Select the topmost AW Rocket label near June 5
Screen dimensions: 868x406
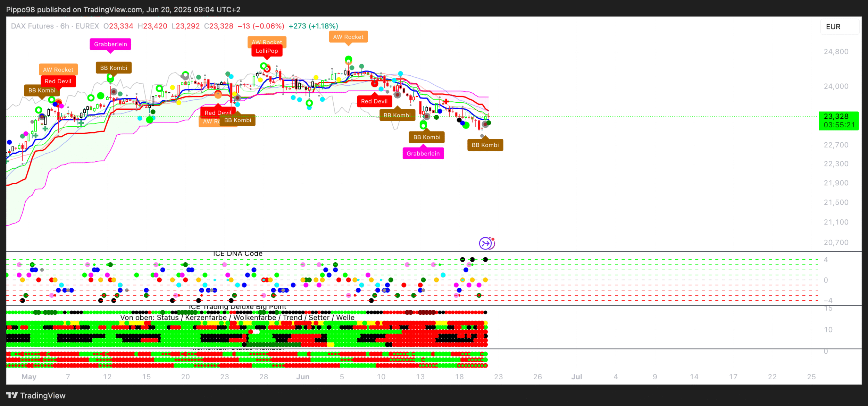[x=348, y=37]
